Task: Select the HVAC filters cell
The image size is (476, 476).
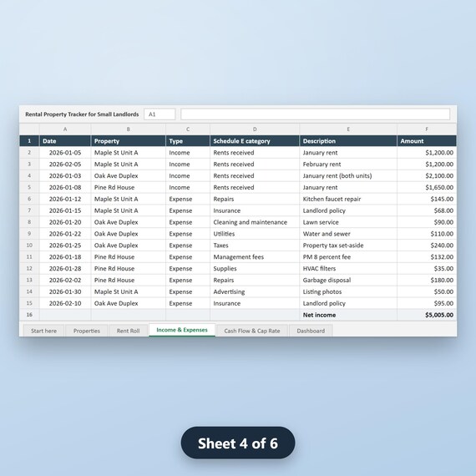Action: [348, 268]
